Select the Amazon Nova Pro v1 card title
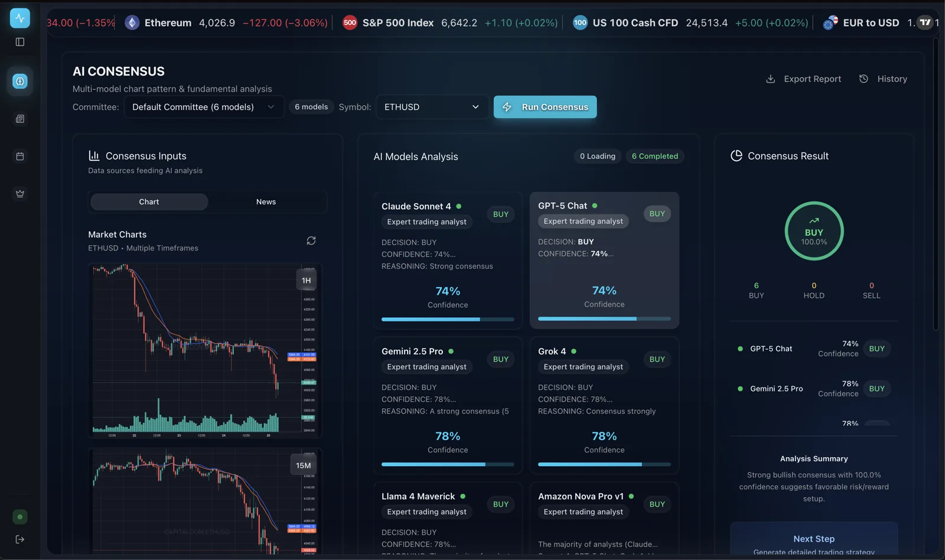The image size is (945, 560). pyautogui.click(x=581, y=496)
